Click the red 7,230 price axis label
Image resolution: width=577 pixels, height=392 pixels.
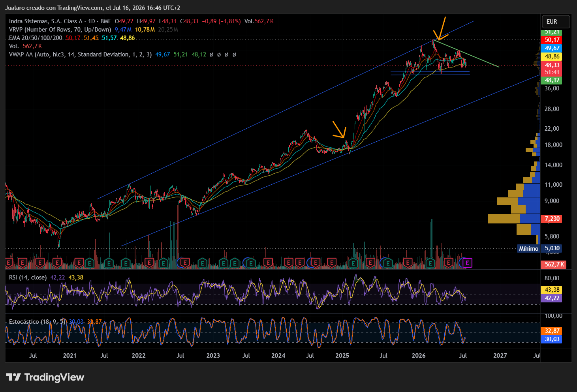tap(552, 219)
